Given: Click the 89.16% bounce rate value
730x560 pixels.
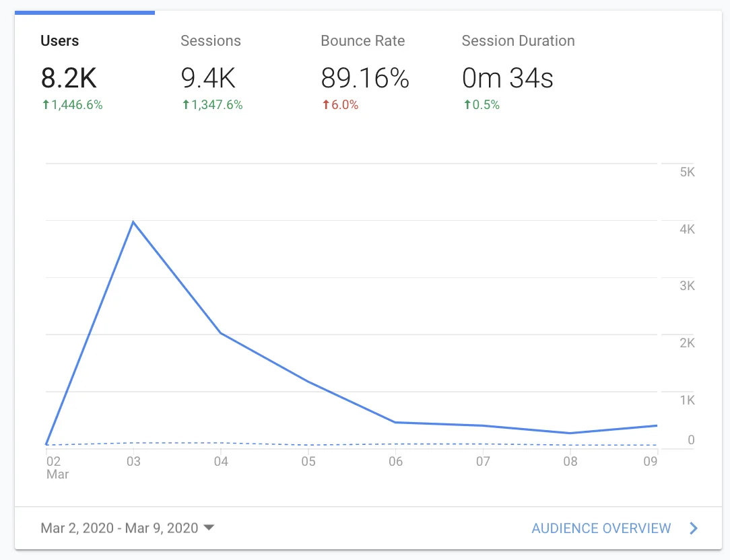Looking at the screenshot, I should pyautogui.click(x=366, y=77).
